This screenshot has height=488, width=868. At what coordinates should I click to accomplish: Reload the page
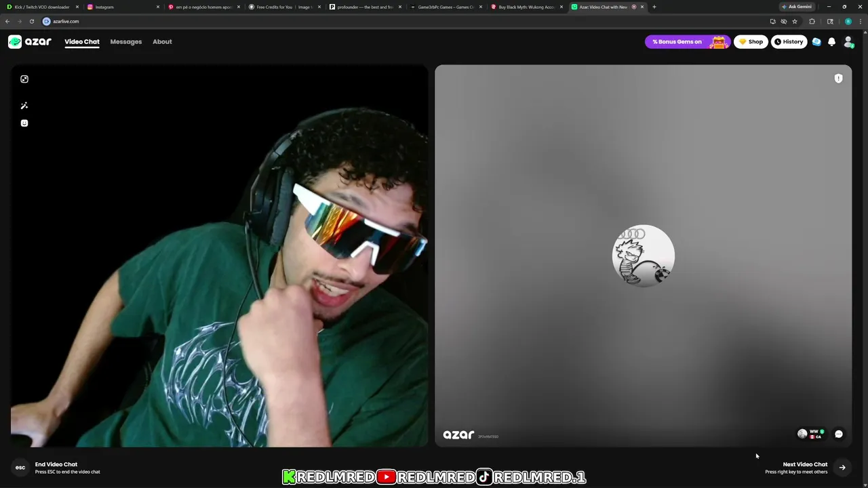(x=31, y=21)
